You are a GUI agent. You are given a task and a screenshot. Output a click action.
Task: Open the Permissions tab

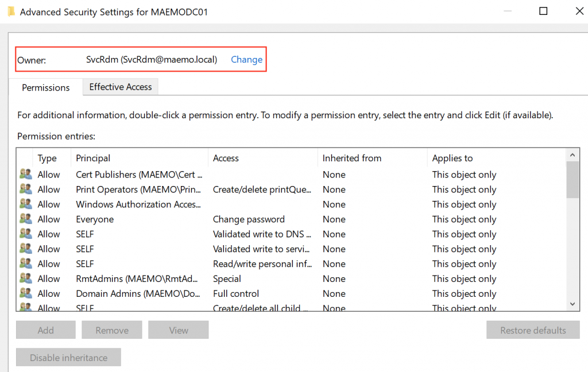pos(46,88)
